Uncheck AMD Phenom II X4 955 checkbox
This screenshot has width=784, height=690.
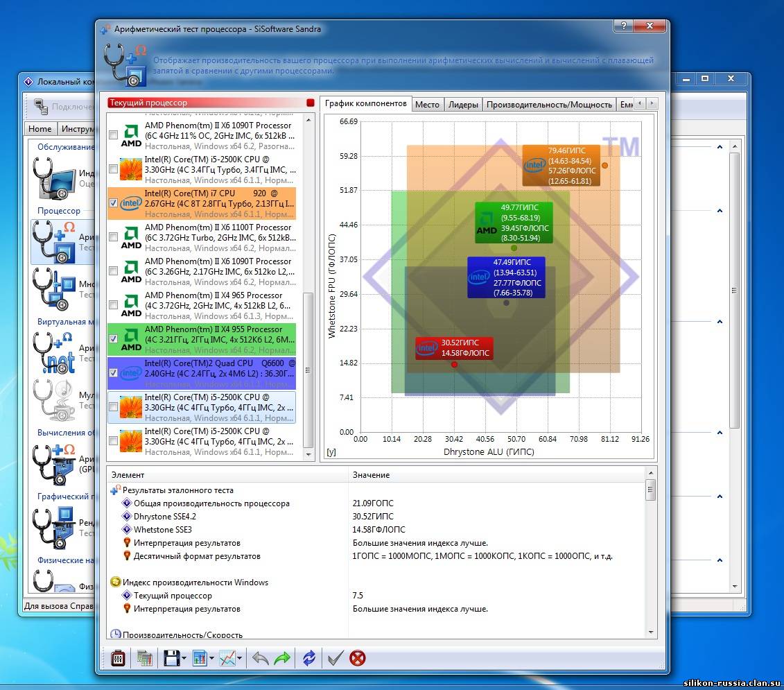(x=114, y=338)
